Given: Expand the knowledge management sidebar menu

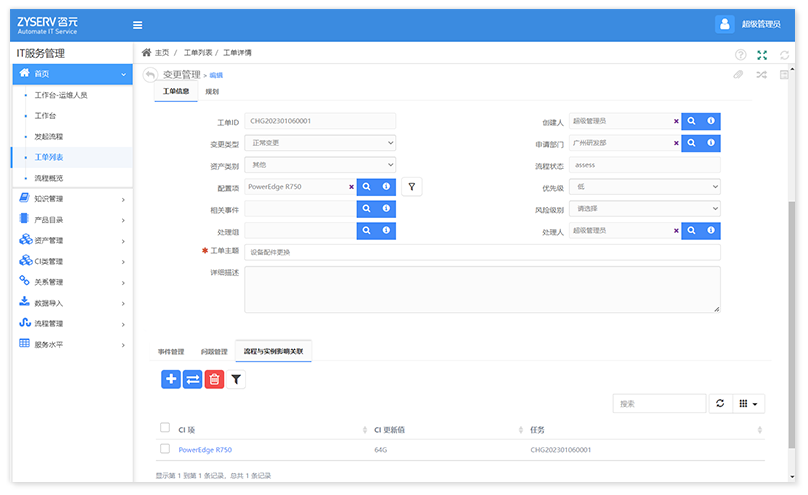Looking at the screenshot, I should click(72, 199).
